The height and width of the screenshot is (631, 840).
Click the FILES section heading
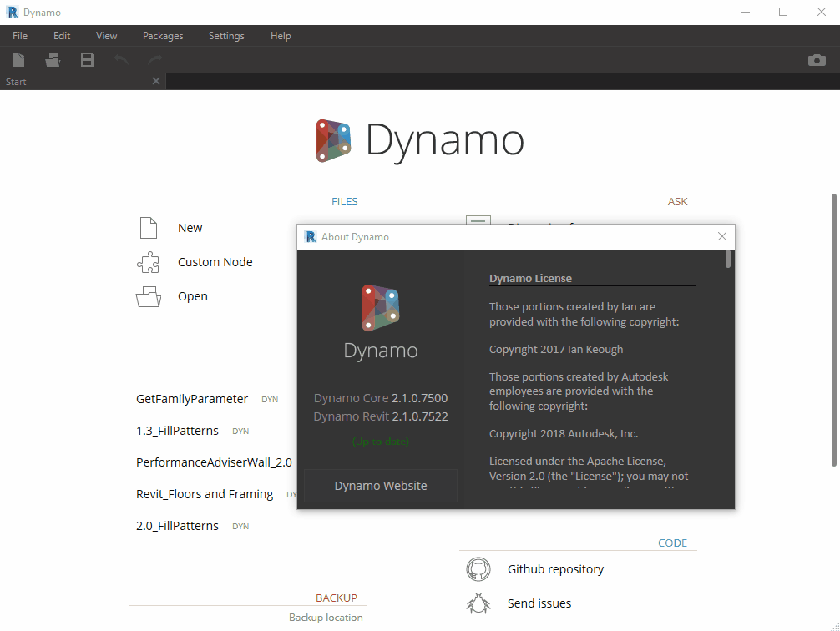[345, 201]
